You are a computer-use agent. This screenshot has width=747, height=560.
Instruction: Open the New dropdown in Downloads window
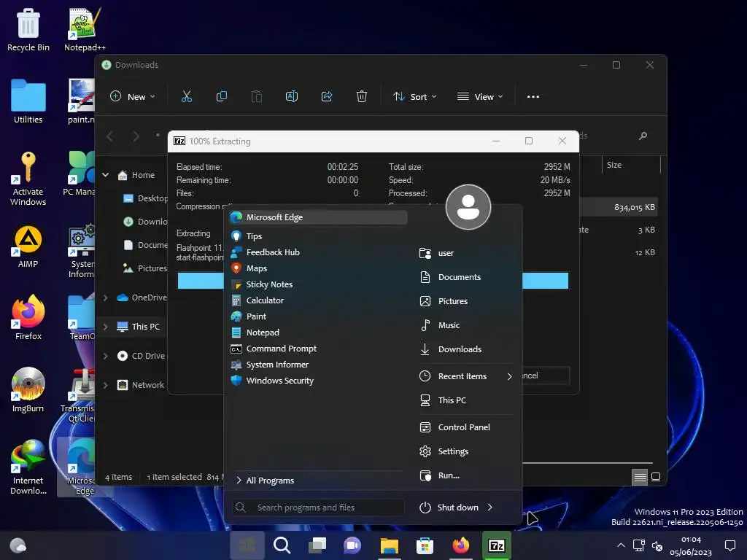133,97
